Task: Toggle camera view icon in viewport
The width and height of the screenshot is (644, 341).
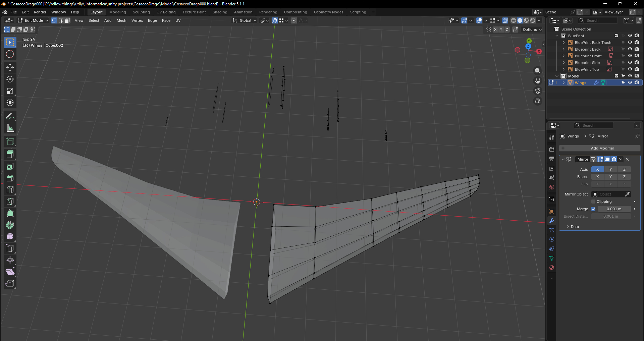Action: point(538,91)
